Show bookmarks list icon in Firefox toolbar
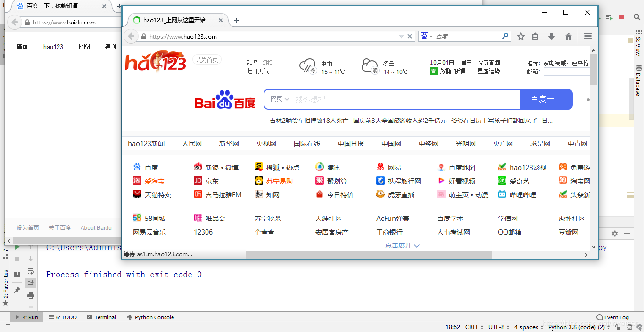Image resolution: width=644 pixels, height=332 pixels. click(x=535, y=36)
